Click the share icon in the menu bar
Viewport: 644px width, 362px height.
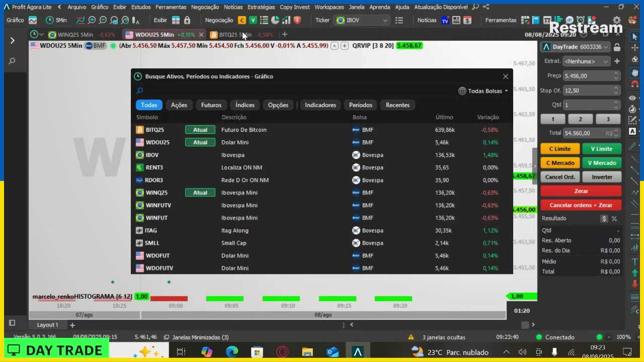486,7
